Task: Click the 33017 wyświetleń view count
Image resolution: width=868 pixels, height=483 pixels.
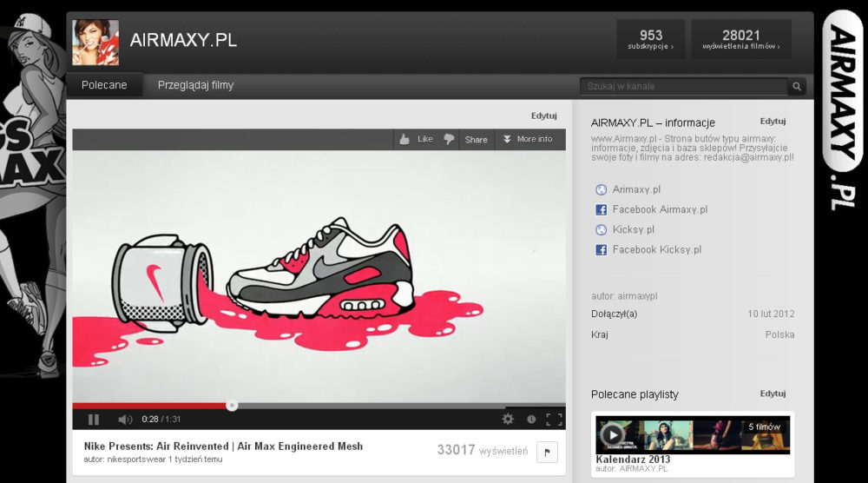Action: click(x=482, y=450)
